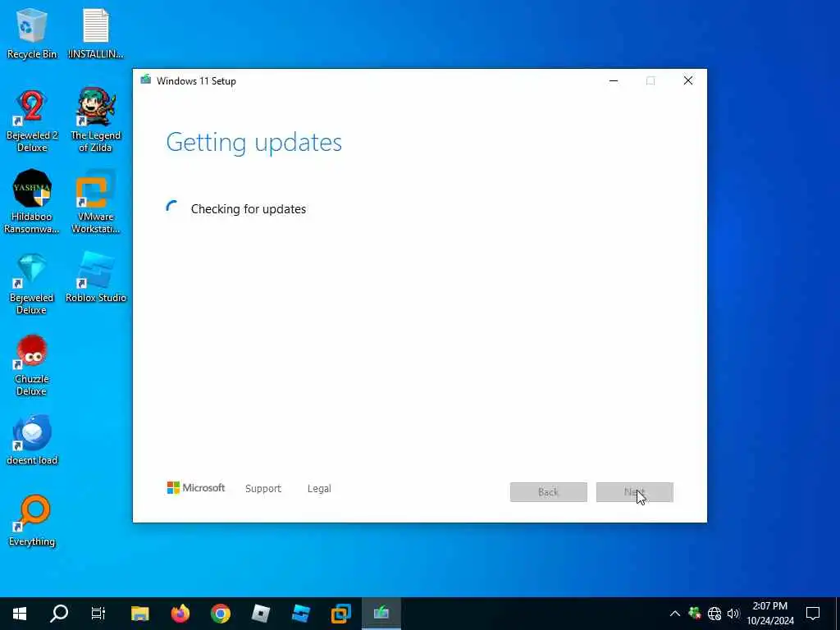
Task: Click the 'Checking for updates' text
Action: click(248, 209)
